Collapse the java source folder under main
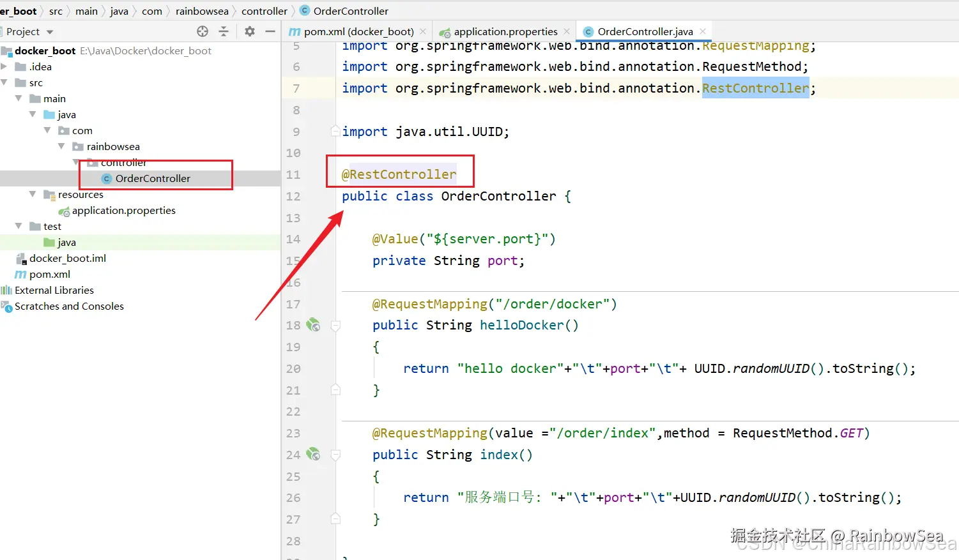Image resolution: width=959 pixels, height=560 pixels. (33, 114)
